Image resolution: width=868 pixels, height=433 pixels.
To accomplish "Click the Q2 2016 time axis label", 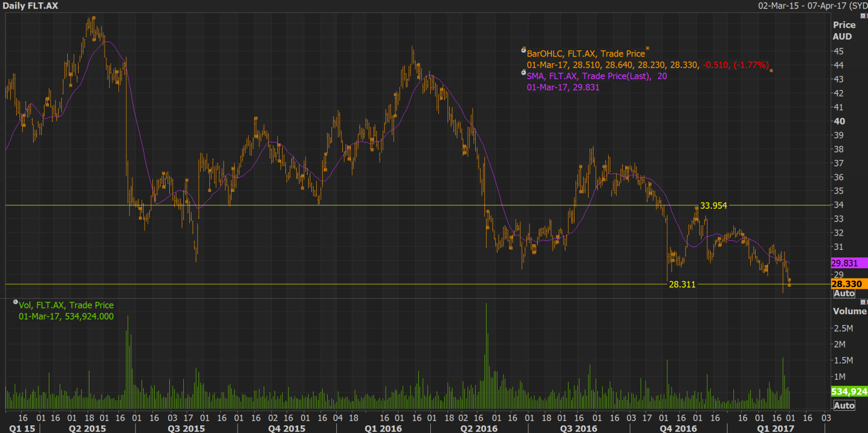I will click(x=478, y=428).
